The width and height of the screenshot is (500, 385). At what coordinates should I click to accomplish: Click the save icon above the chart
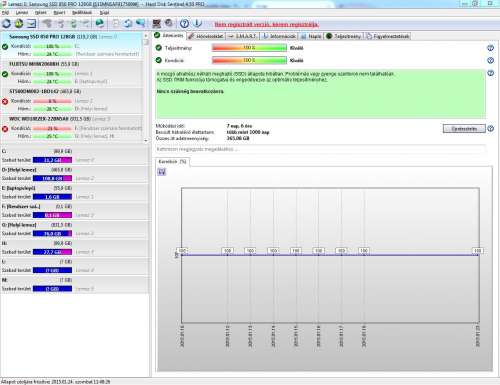pyautogui.click(x=162, y=172)
